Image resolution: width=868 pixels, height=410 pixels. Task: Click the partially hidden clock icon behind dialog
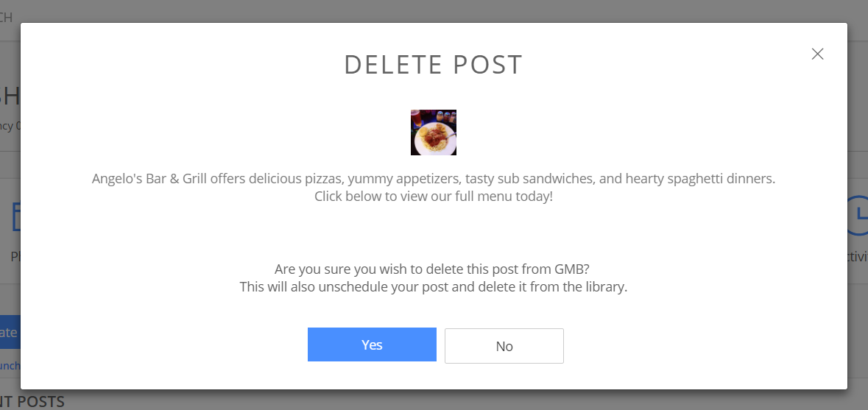[857, 215]
